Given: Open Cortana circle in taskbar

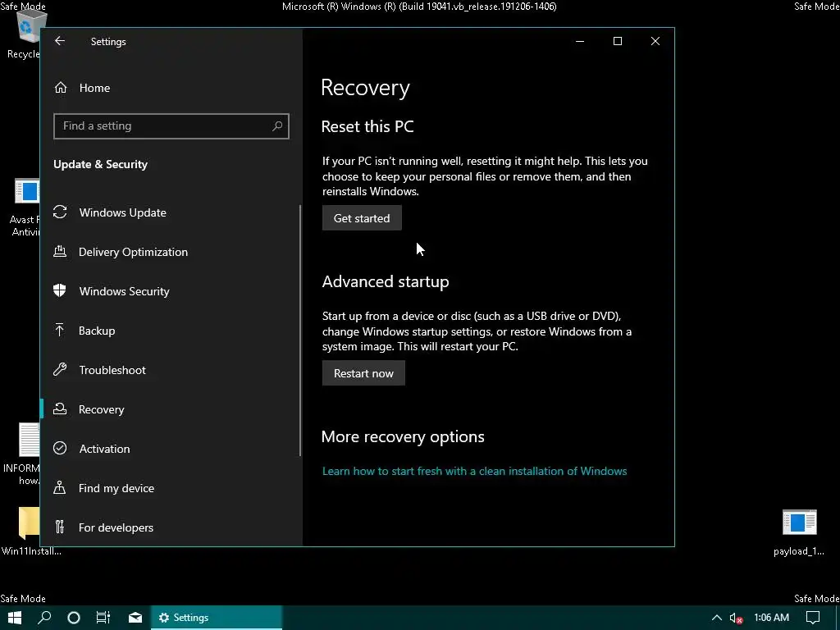Looking at the screenshot, I should (x=74, y=618).
